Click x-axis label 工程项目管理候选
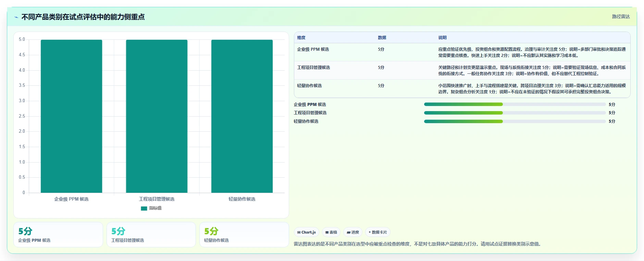 coord(157,199)
